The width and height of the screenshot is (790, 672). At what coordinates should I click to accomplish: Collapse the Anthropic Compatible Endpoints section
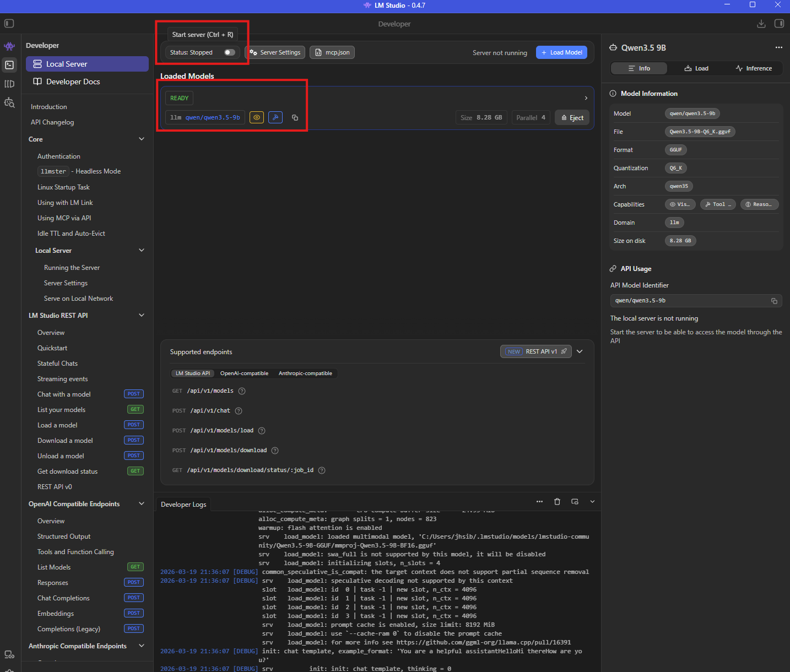coord(142,646)
